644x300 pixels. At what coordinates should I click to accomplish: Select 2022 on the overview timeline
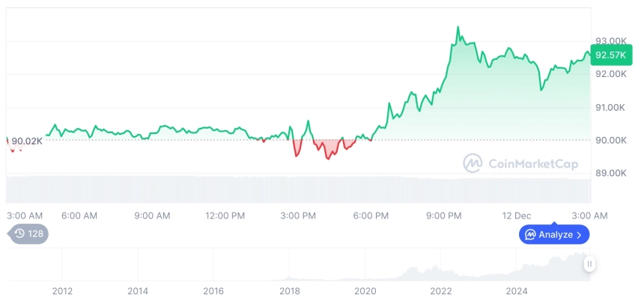(x=441, y=291)
